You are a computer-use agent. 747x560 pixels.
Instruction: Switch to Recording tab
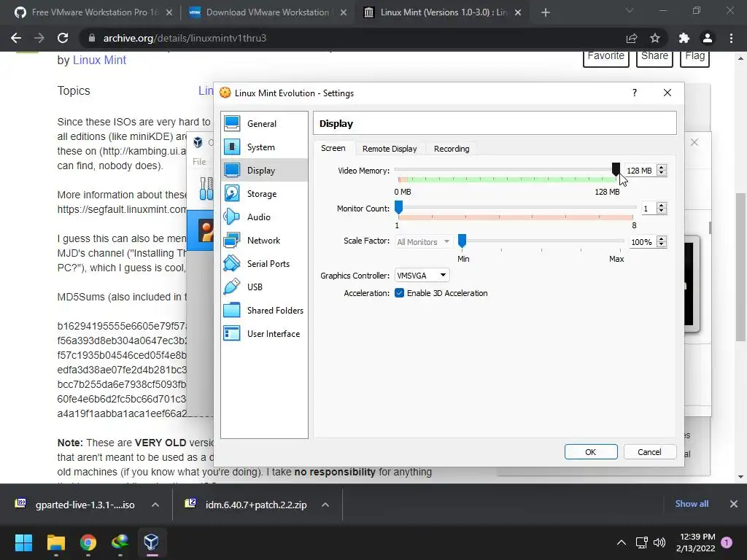(452, 149)
